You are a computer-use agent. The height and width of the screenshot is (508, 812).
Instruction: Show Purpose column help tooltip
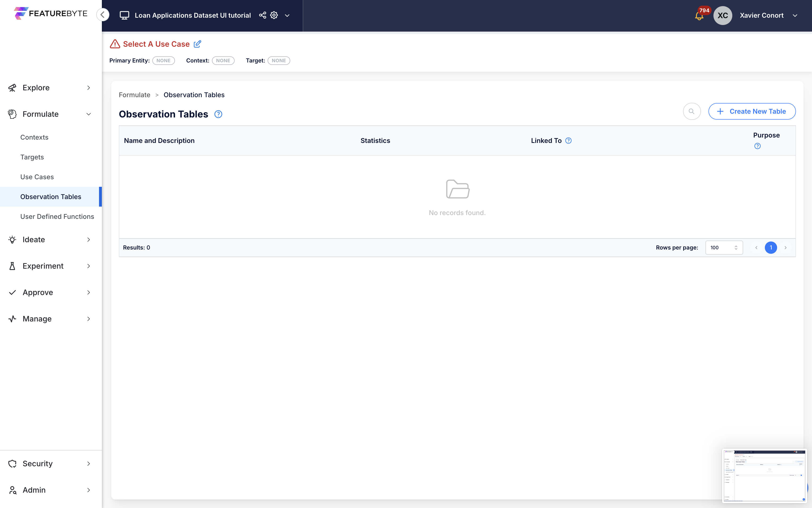click(x=757, y=146)
